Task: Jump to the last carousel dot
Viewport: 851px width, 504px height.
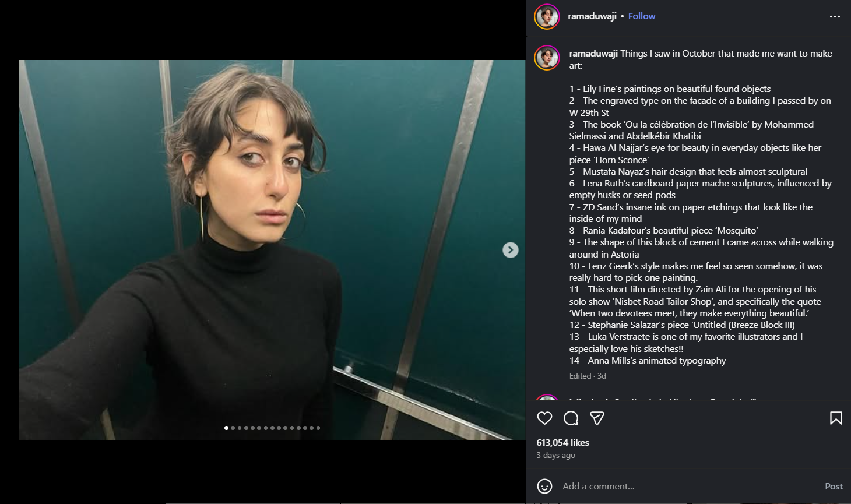Action: [318, 428]
